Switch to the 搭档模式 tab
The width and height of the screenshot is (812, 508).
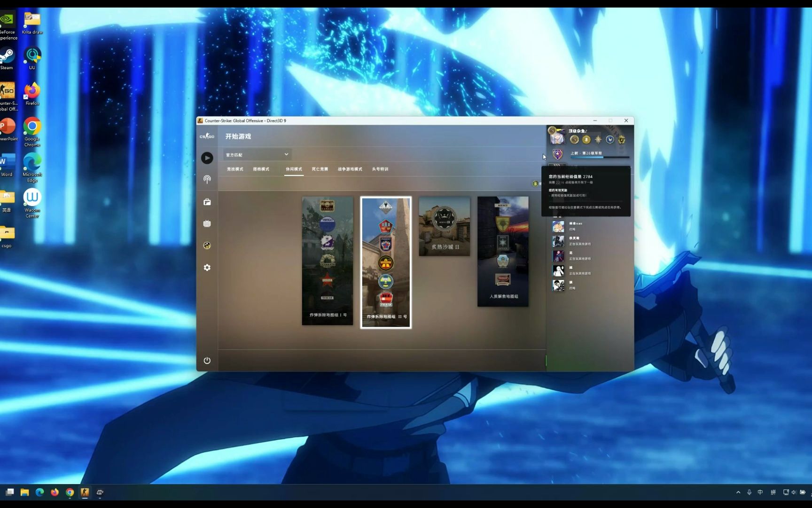click(x=261, y=169)
